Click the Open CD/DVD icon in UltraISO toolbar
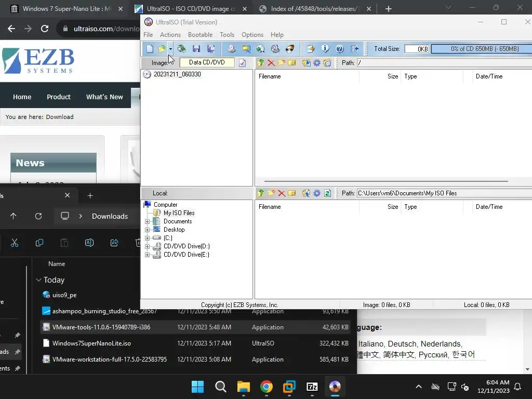This screenshot has height=399, width=532. pos(182,49)
